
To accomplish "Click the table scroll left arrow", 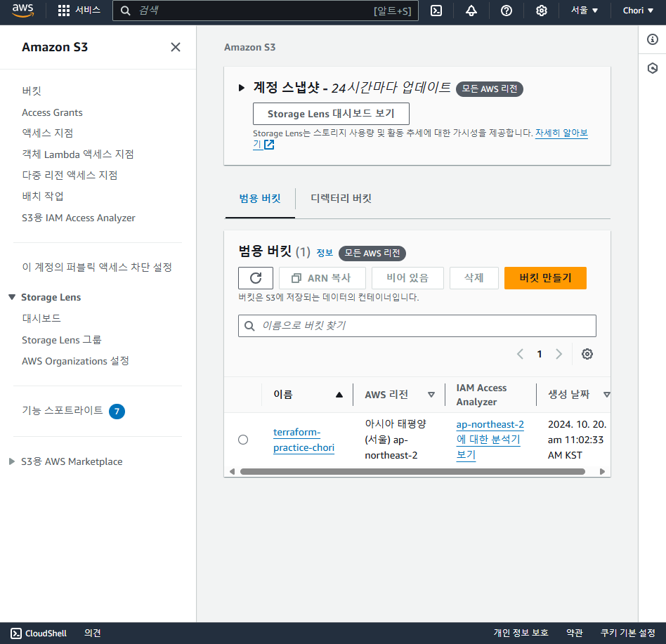I will click(x=232, y=472).
